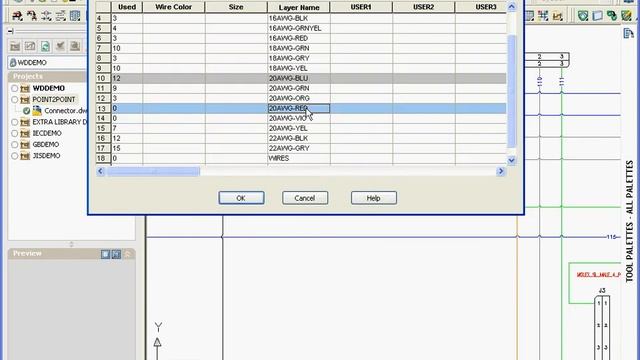
Task: Select the 22AWG-BLK layer cell
Action: tap(299, 138)
